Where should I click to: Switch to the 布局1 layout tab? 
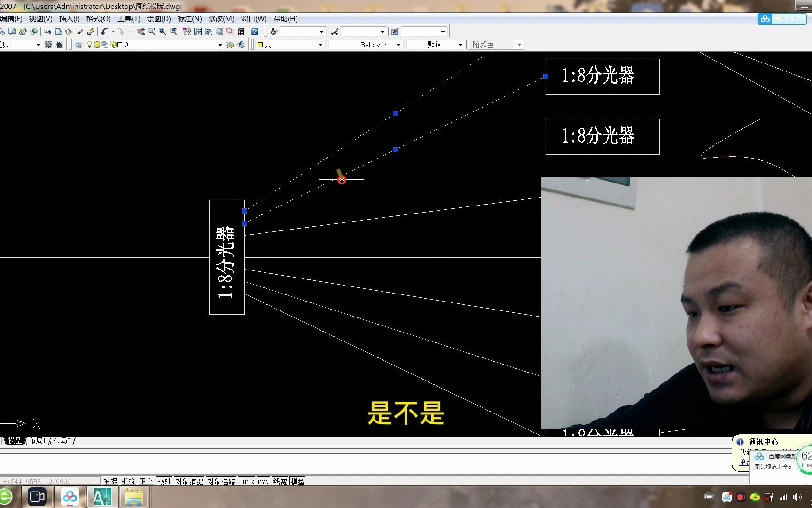point(37,441)
